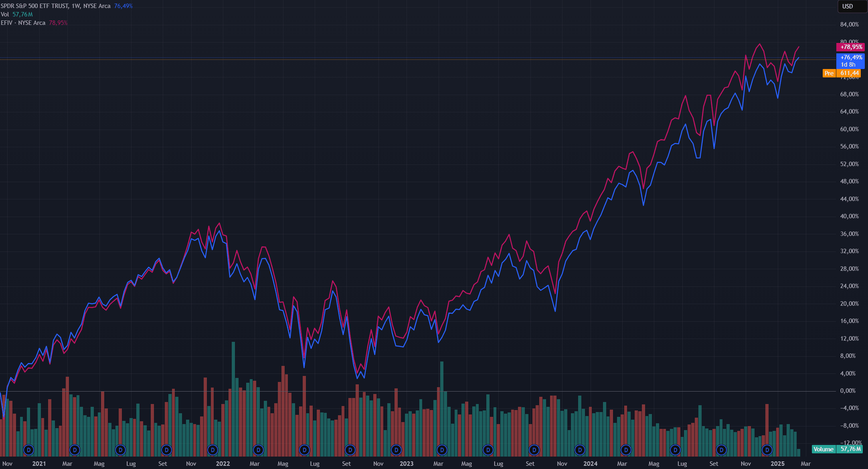Viewport: 868px width, 469px height.
Task: Click the 2025 year label on time axis
Action: (x=778, y=464)
